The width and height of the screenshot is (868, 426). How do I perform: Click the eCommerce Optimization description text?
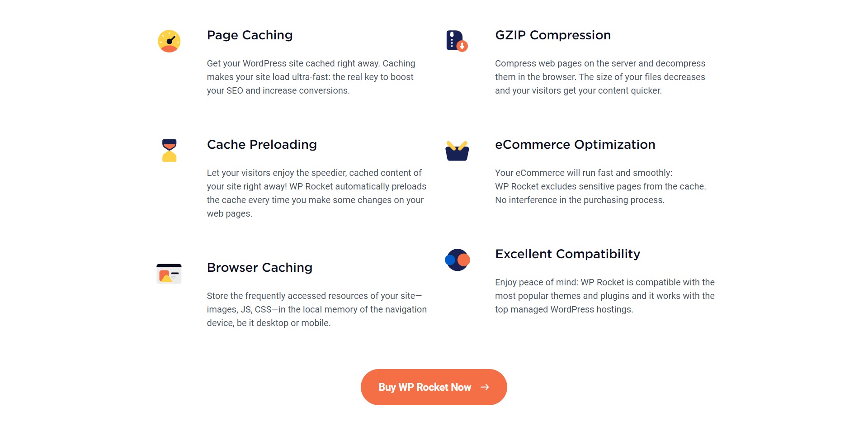click(600, 186)
